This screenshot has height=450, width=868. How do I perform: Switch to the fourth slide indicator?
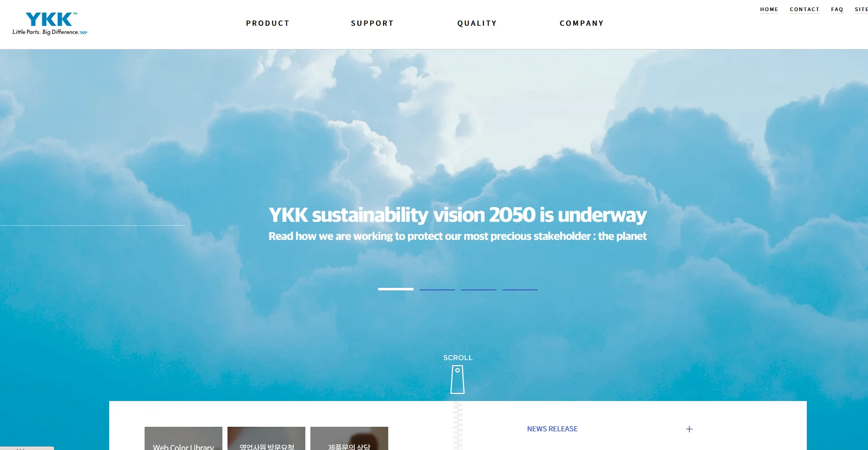pos(520,289)
